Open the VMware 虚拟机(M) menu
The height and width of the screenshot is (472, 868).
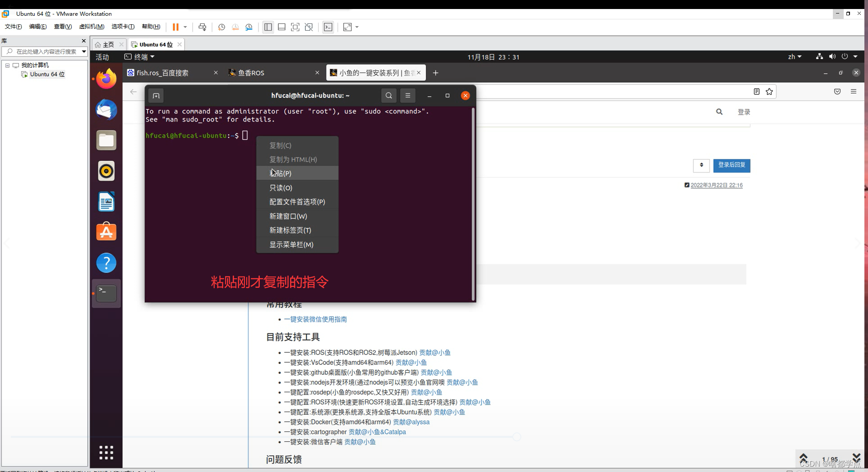point(92,27)
